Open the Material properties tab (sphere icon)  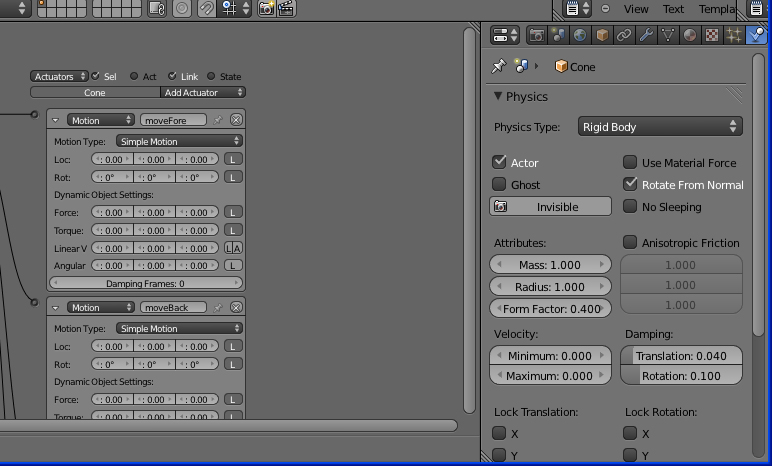pos(689,35)
